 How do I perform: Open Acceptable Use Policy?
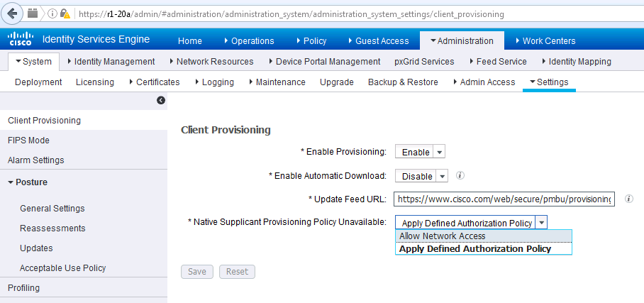click(63, 268)
